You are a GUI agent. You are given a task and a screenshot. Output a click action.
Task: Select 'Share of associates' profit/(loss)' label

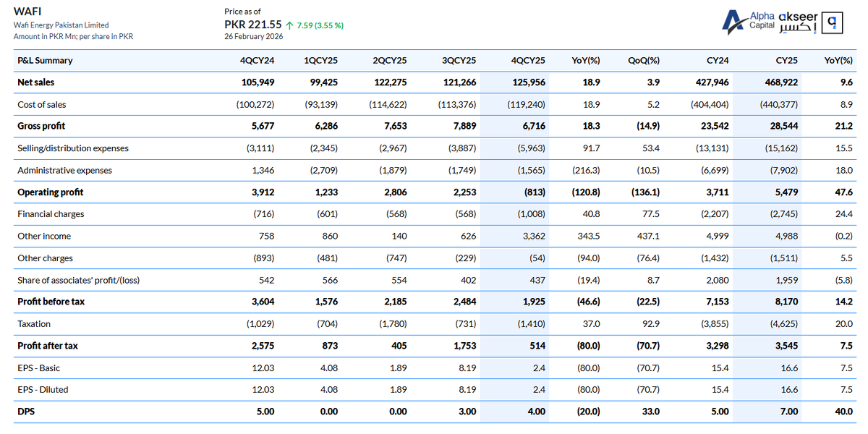point(78,280)
